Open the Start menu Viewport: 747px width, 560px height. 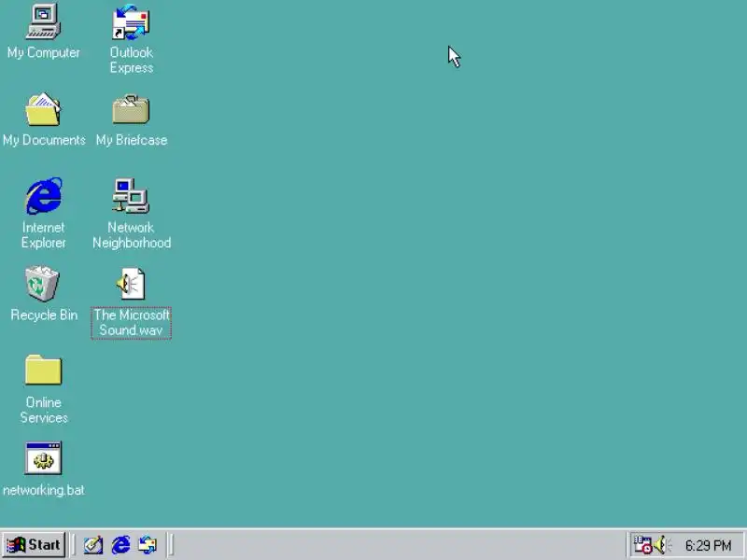[34, 545]
